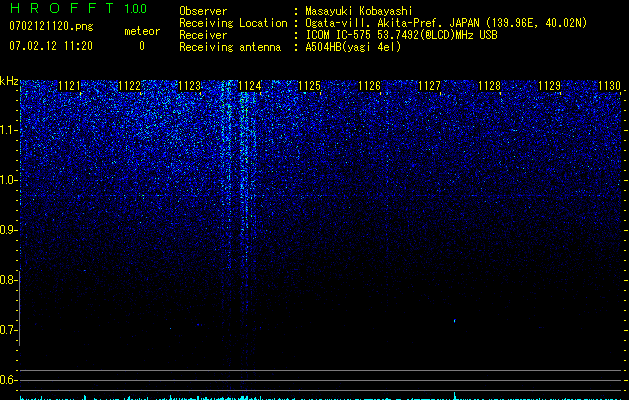Click the 1130 time marker

[x=609, y=86]
